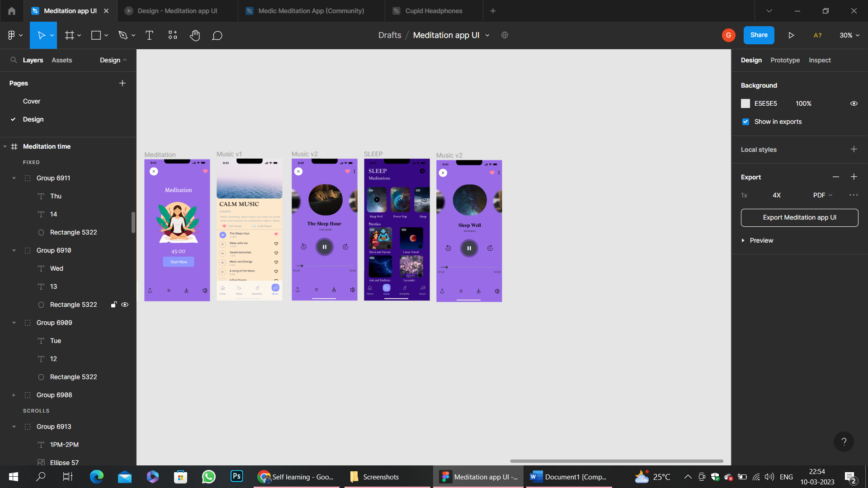This screenshot has width=868, height=488.
Task: Open the Medic Meditation App (Community) tab
Action: pyautogui.click(x=311, y=11)
